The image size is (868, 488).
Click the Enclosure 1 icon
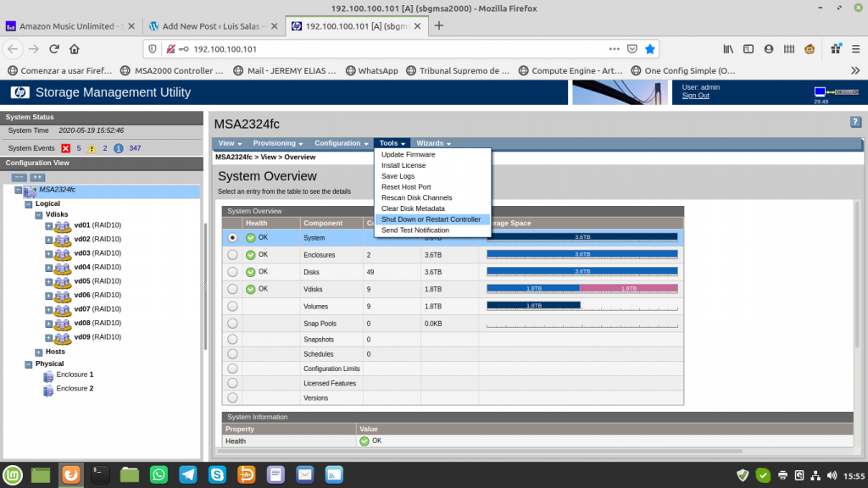point(48,375)
